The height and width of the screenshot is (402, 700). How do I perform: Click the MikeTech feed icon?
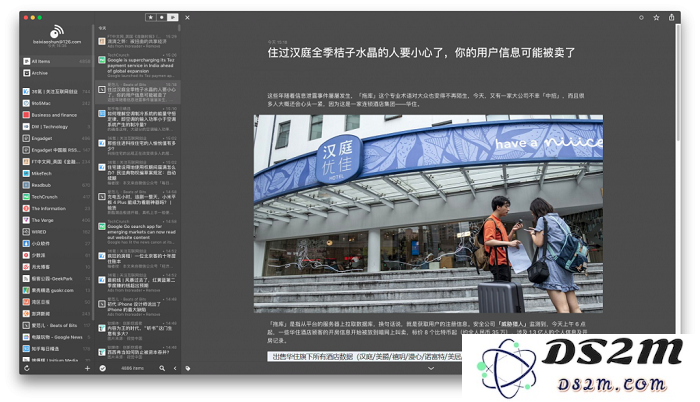click(26, 173)
